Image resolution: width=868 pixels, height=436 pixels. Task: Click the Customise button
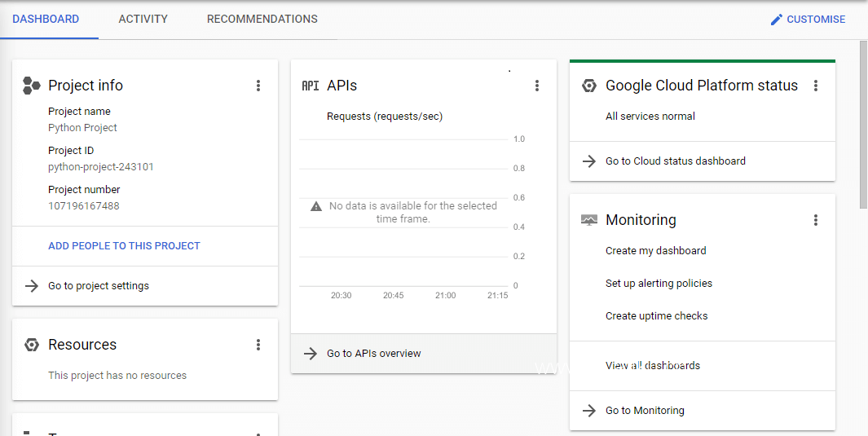click(809, 20)
